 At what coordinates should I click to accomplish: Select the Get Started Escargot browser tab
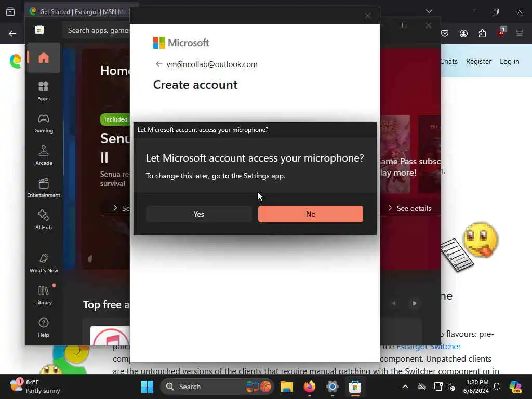[78, 11]
